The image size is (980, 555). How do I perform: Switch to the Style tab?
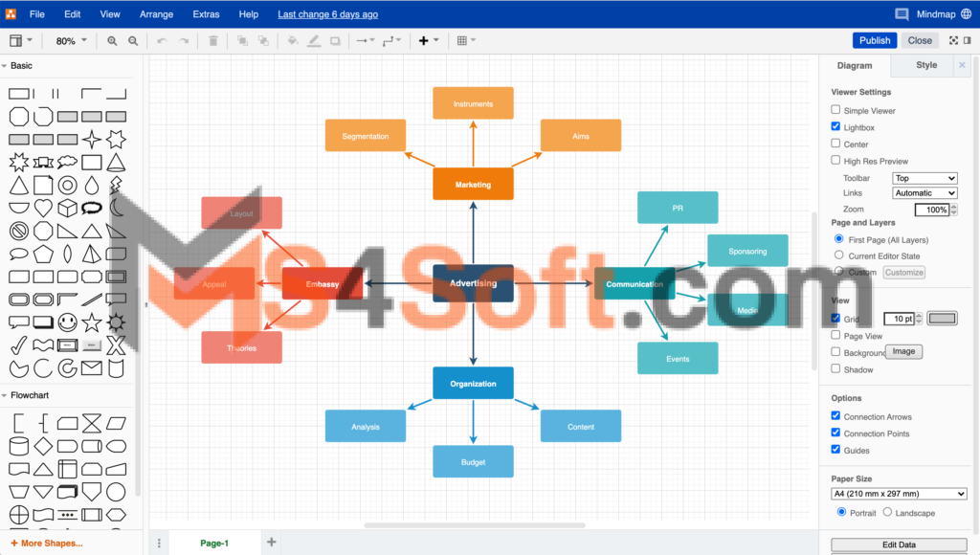pos(926,65)
